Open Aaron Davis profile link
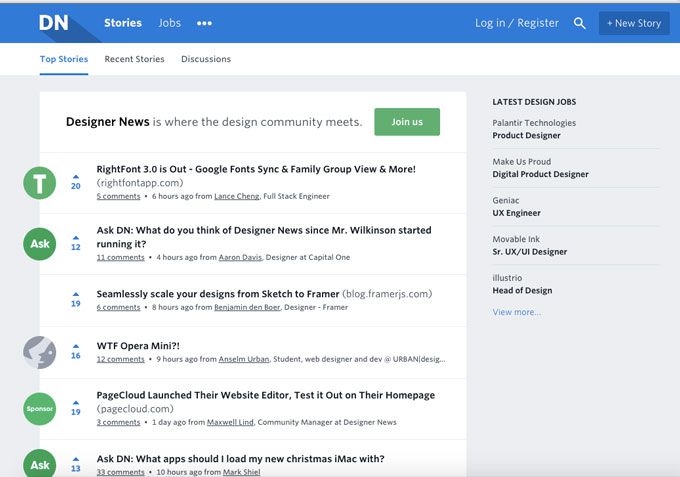680x477 pixels. point(240,258)
